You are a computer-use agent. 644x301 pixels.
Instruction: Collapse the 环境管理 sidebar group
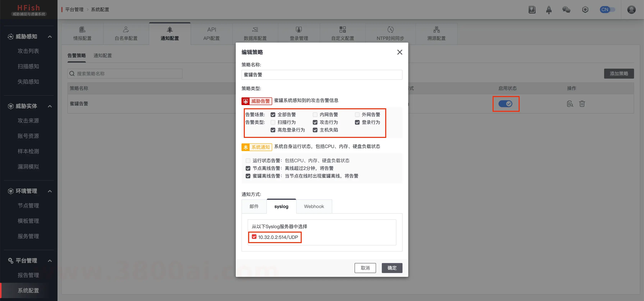[50, 191]
